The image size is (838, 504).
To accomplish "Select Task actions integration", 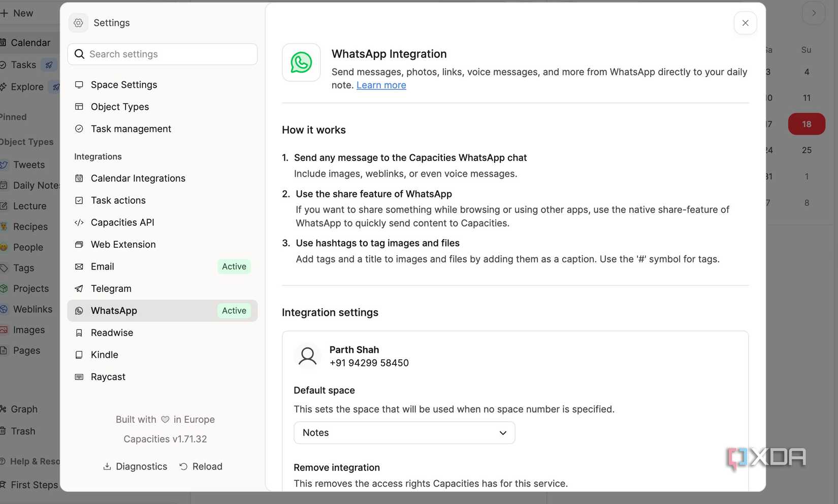I will (163, 200).
